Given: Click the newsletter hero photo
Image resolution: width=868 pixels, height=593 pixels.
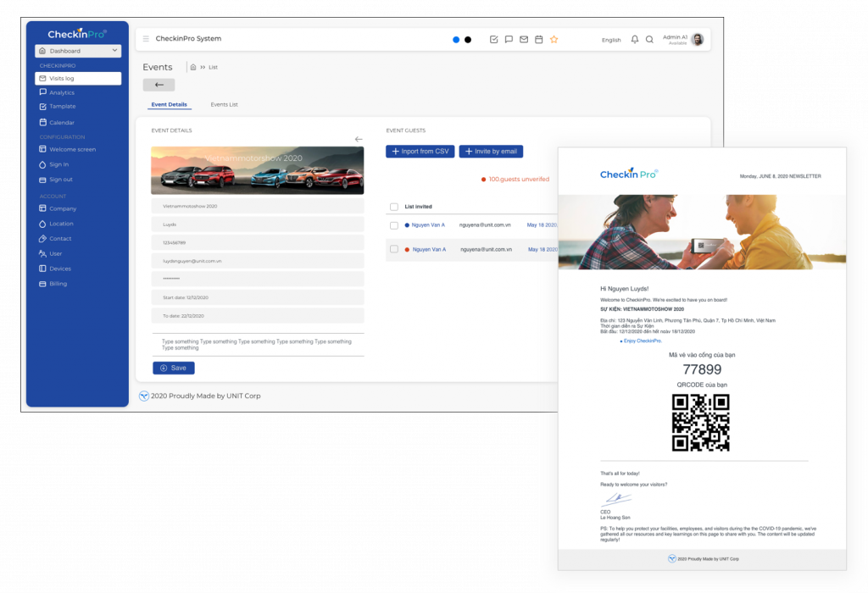Looking at the screenshot, I should (702, 232).
